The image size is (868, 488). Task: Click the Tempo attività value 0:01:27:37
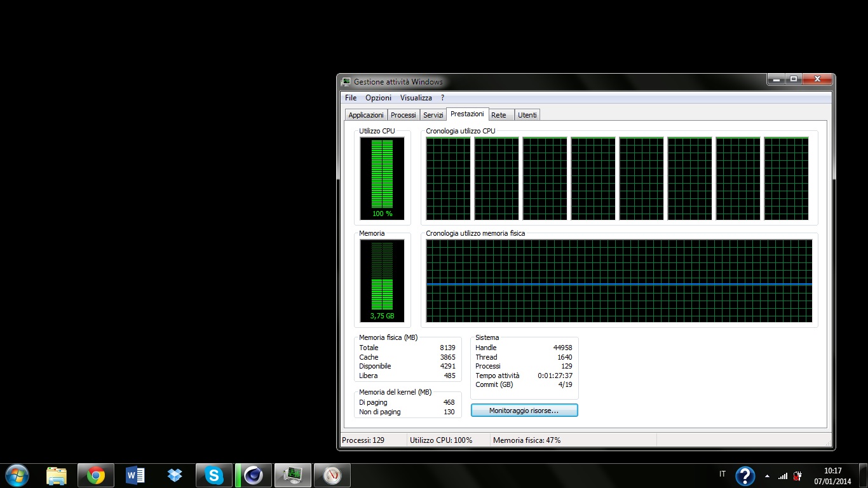click(555, 376)
